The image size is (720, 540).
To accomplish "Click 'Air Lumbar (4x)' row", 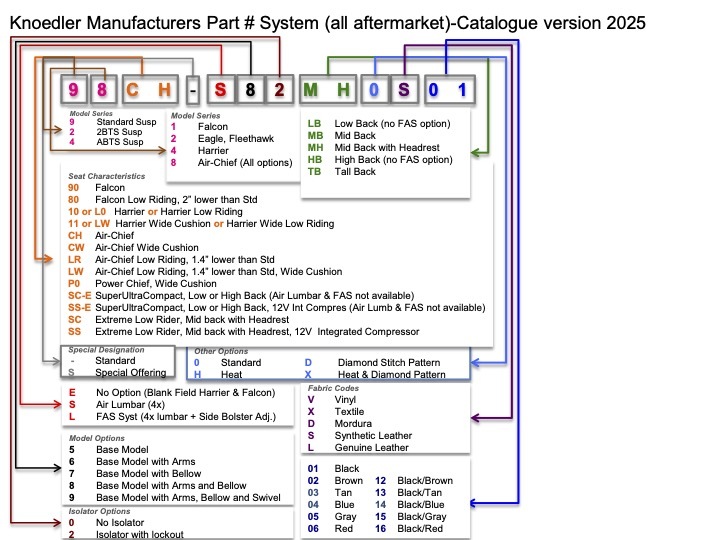I will (x=117, y=405).
